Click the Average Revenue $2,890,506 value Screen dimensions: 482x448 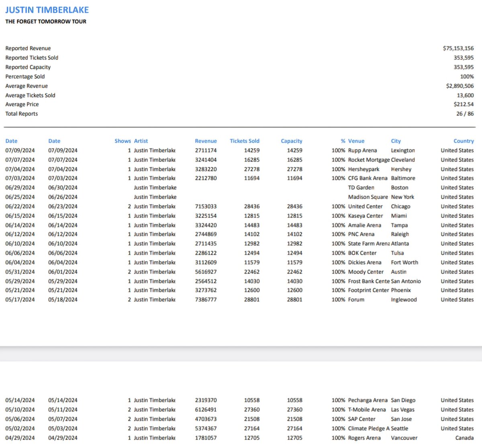coord(460,86)
